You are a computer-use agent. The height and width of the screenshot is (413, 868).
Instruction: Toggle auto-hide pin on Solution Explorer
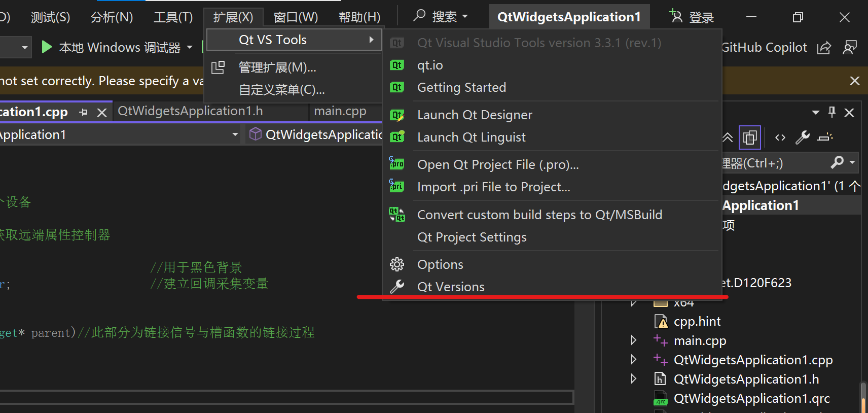pyautogui.click(x=832, y=112)
